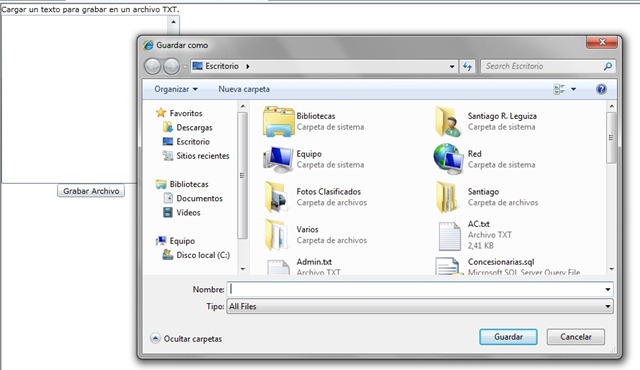Click Nueva carpeta in toolbar

[244, 89]
